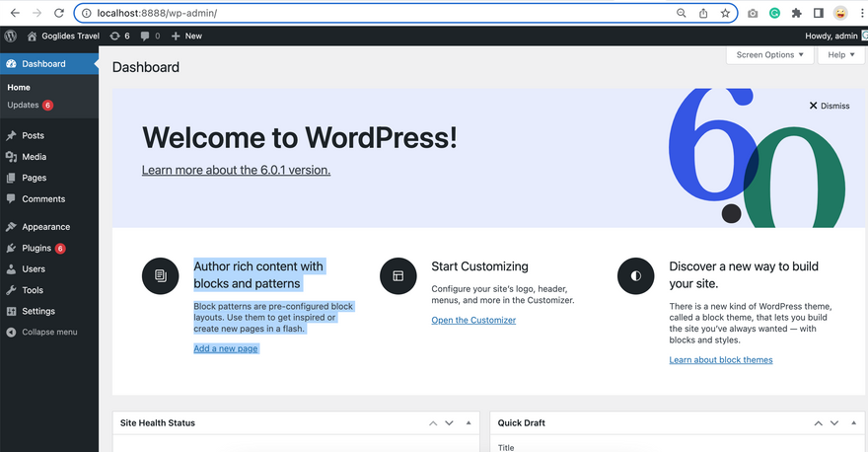Collapse the Site Health Status panel
The image size is (868, 452).
coord(469,422)
